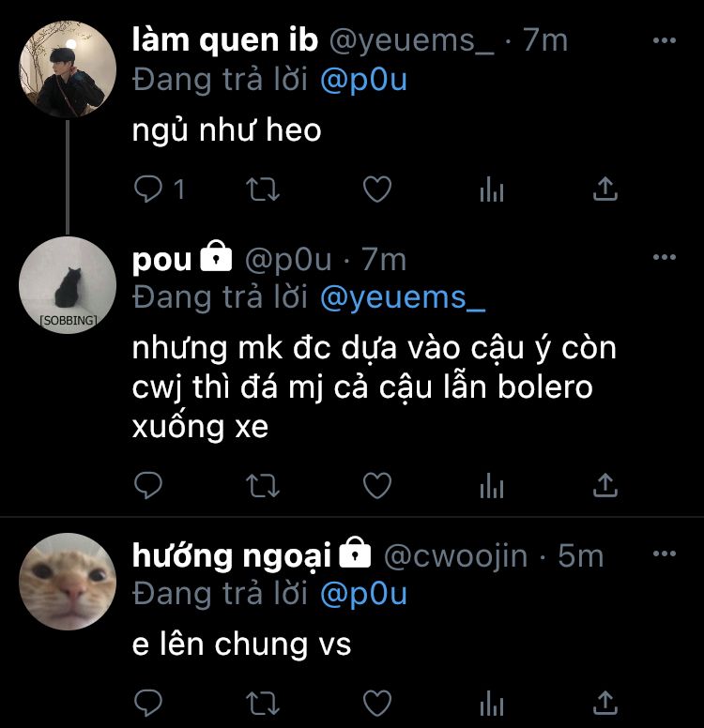
Task: Open the @p0u mention in làm quen ib's tweet
Action: pyautogui.click(x=363, y=81)
